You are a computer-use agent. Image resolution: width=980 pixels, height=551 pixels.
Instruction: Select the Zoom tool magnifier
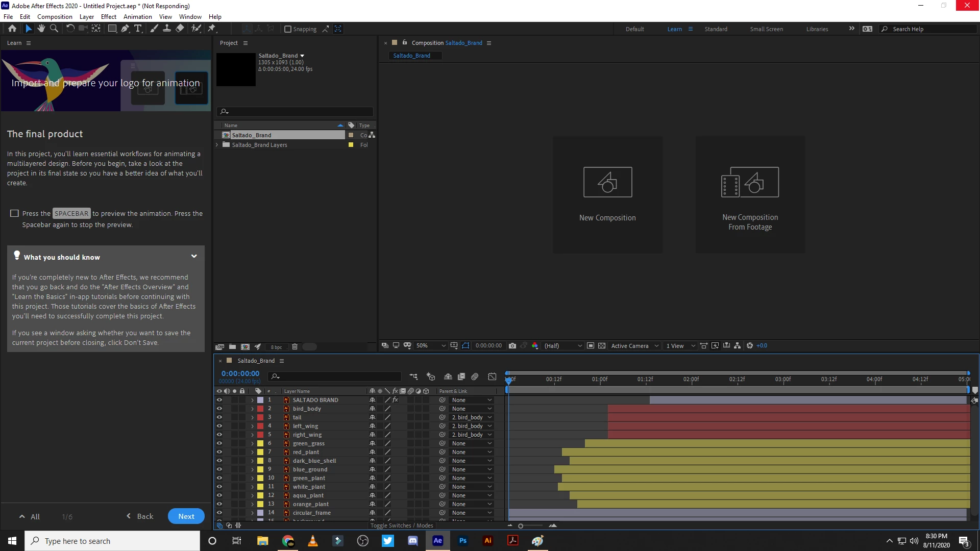tap(54, 29)
